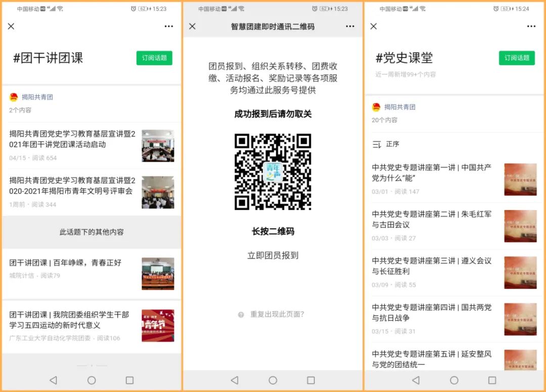Viewport: 546px width, 392px height.
Task: Tap the question mark help icon
Action: pyautogui.click(x=241, y=315)
